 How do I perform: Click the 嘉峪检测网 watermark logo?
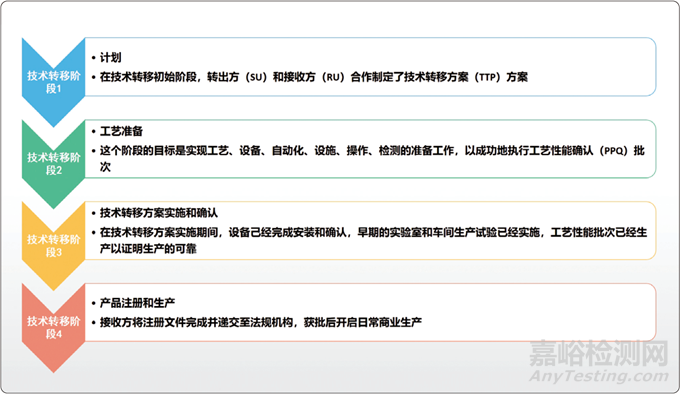click(x=599, y=353)
